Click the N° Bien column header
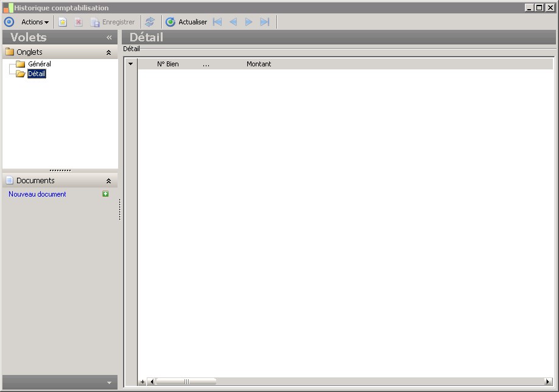 pyautogui.click(x=168, y=64)
